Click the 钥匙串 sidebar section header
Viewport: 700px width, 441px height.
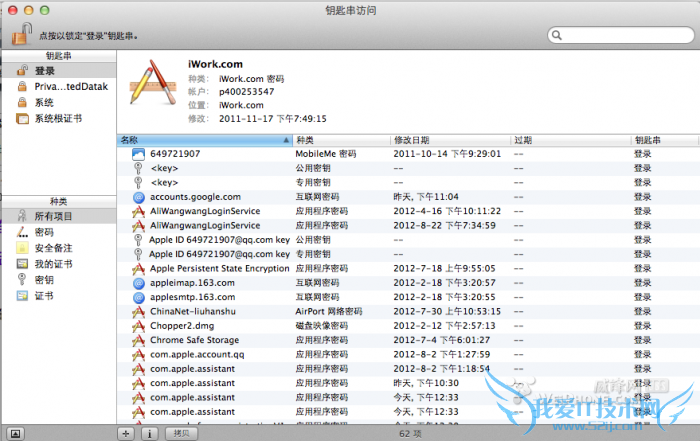click(59, 56)
